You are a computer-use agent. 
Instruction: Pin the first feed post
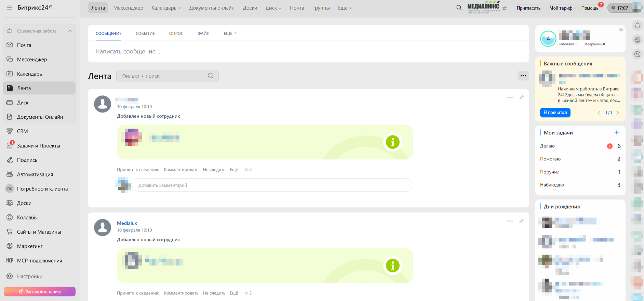(x=521, y=97)
